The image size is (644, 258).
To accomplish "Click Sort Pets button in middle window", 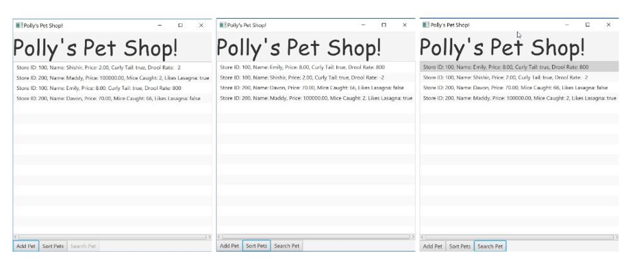I will [257, 245].
